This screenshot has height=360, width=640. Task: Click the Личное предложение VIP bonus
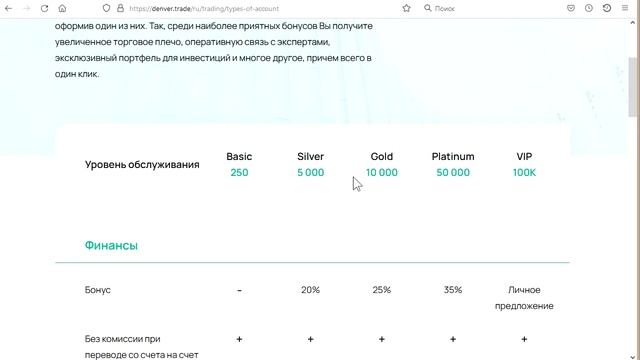point(524,298)
